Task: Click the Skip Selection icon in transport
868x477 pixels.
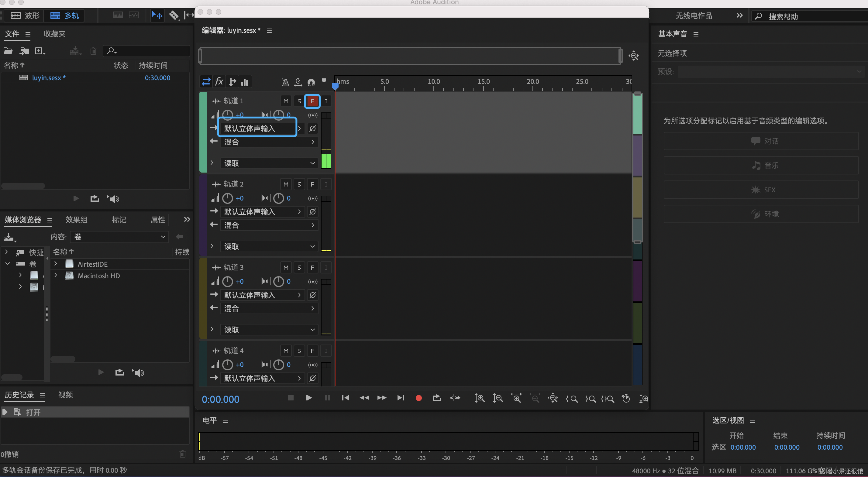Action: pos(455,398)
